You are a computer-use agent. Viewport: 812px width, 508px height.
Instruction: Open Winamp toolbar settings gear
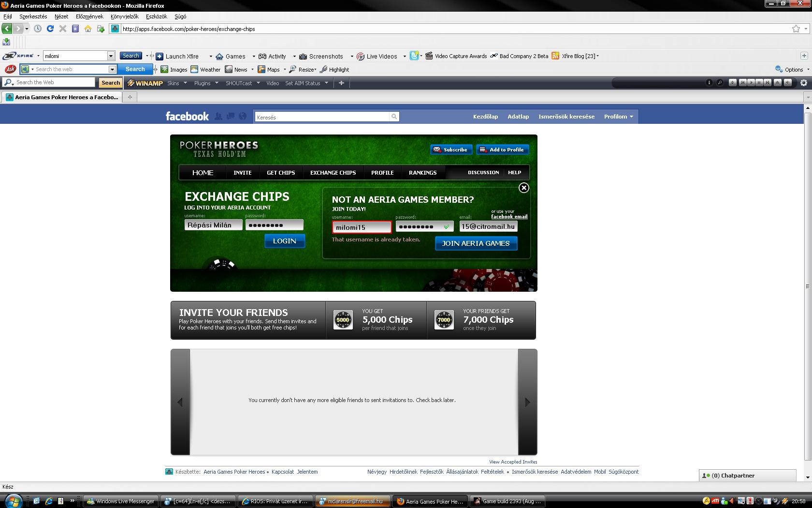[x=804, y=83]
